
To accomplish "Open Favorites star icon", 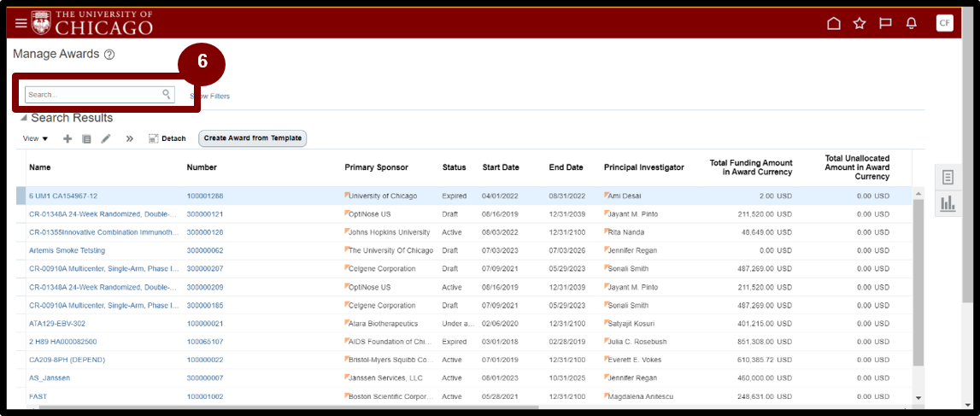I will [x=860, y=24].
